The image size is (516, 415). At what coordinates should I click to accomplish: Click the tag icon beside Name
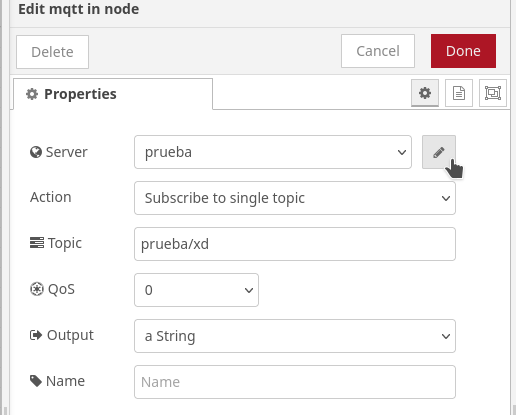(36, 381)
